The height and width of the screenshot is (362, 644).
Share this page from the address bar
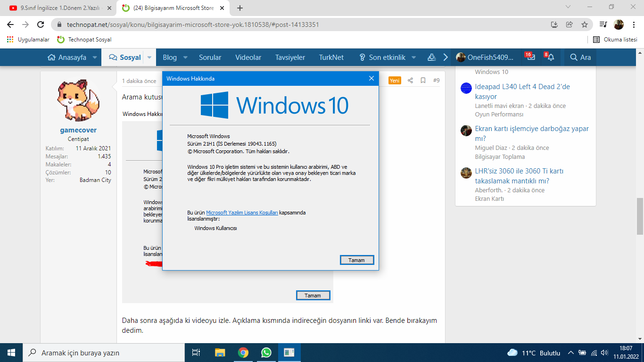[x=570, y=25]
